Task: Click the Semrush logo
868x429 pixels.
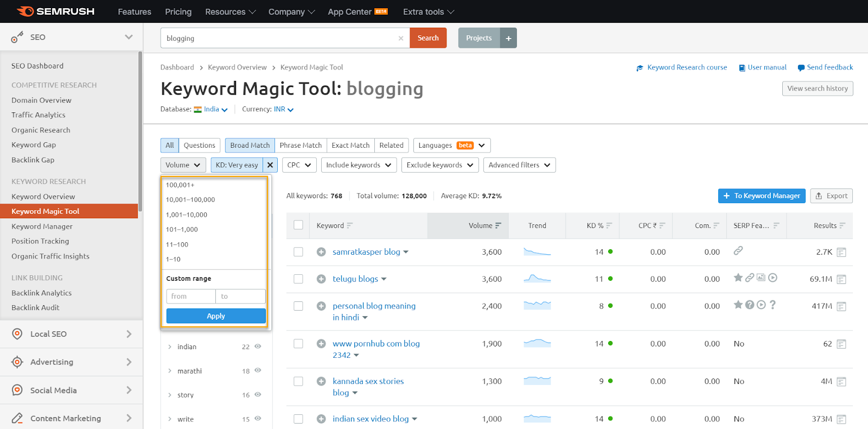Action: [55, 11]
